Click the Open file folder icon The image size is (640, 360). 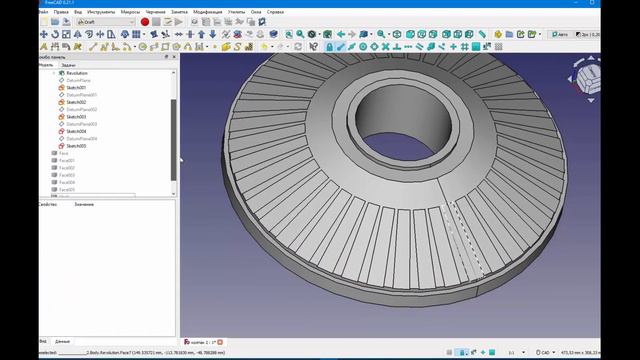pos(55,22)
